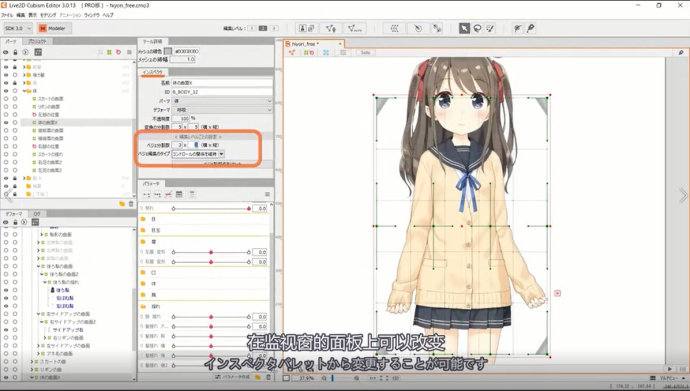Collapse 後ろ髪の曲面 node in Deformer tree
This screenshot has height=391, width=690.
(x=39, y=266)
